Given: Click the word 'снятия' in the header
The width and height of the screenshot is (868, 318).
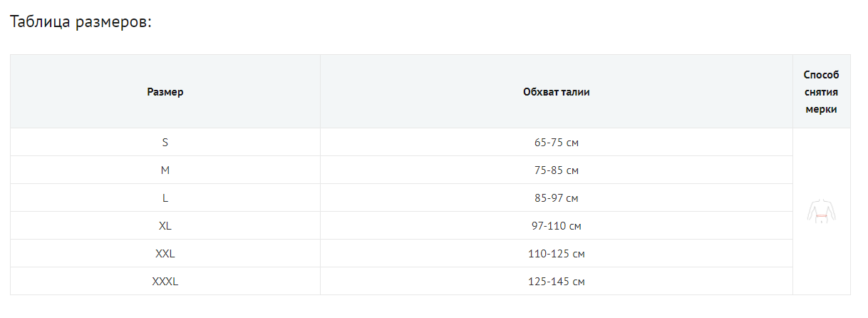Looking at the screenshot, I should coord(821,92).
